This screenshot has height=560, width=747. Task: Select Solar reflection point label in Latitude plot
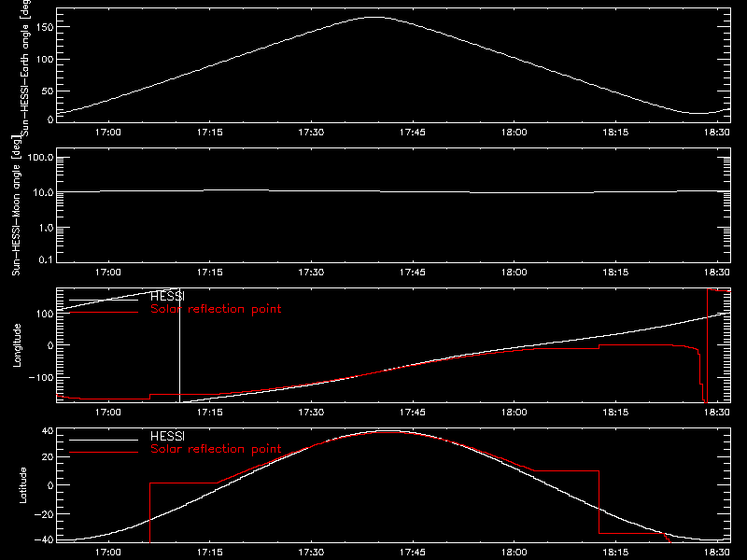point(216,449)
